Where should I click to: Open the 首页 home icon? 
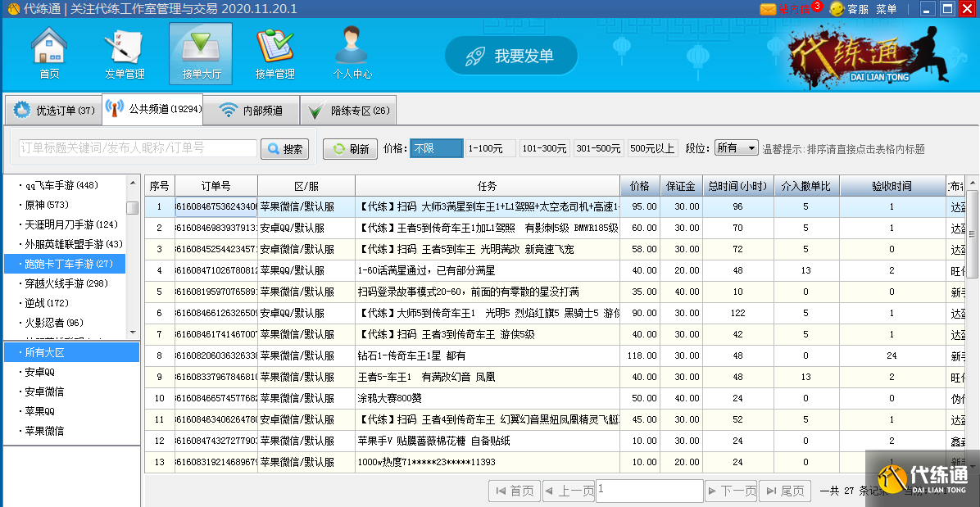[49, 52]
